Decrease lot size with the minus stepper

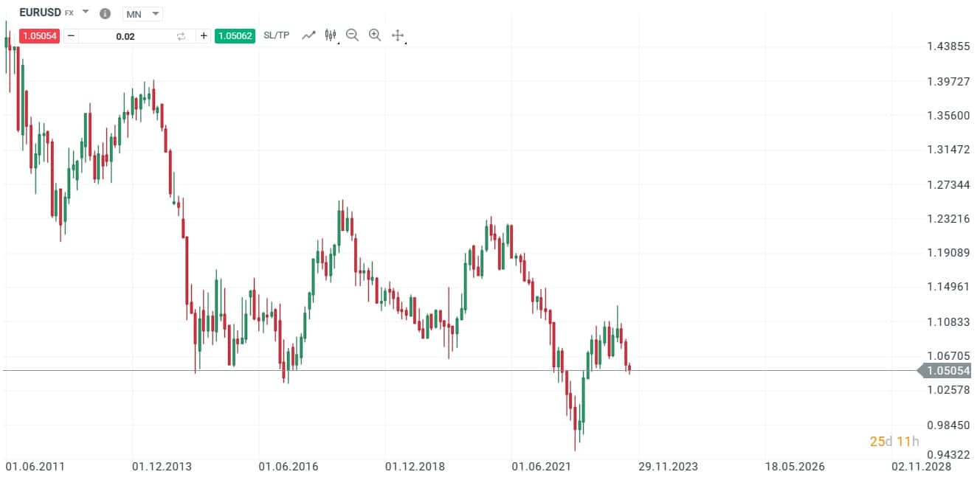point(71,35)
